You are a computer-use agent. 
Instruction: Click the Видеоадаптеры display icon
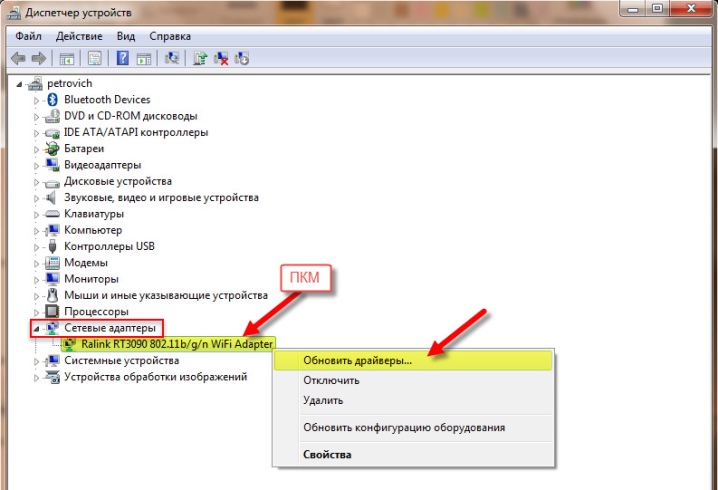point(52,165)
